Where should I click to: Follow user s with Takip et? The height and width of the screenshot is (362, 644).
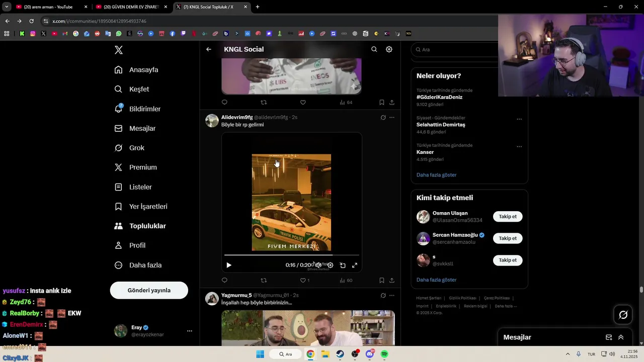pyautogui.click(x=508, y=260)
